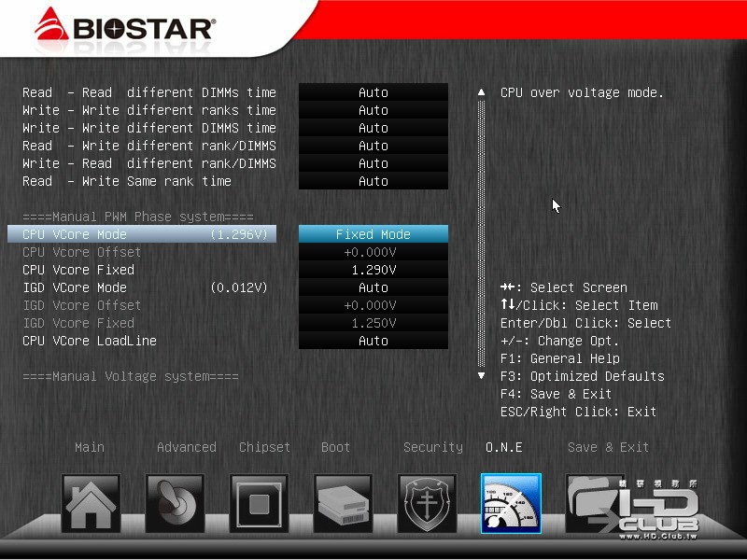
Task: Switch to the Main tab
Action: click(90, 447)
